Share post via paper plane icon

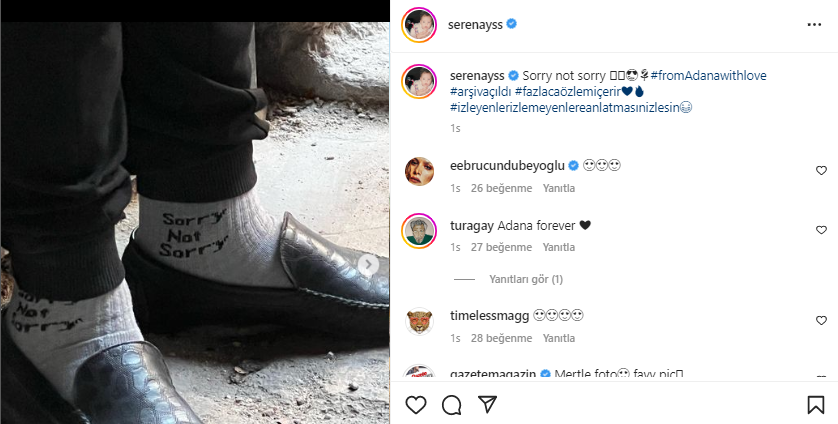coord(487,405)
